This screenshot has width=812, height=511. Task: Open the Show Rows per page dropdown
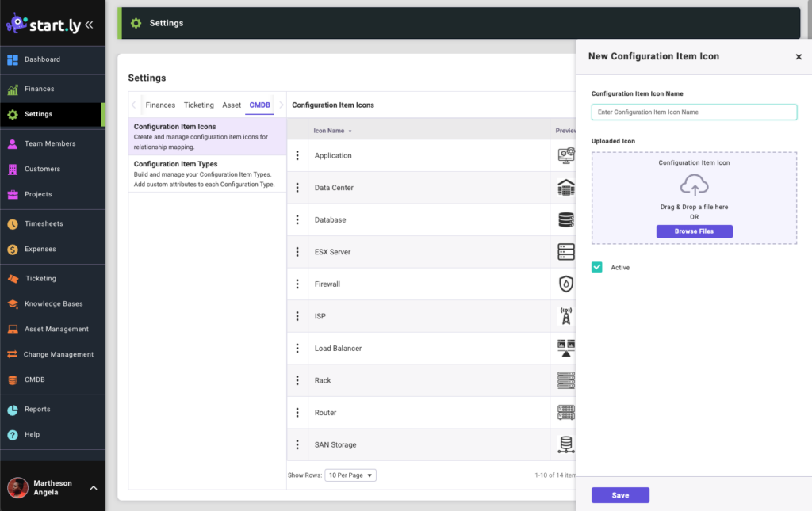(350, 475)
